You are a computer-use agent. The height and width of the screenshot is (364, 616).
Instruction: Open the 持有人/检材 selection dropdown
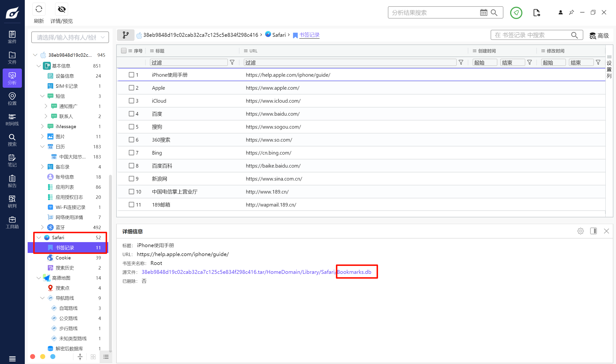[x=70, y=37]
